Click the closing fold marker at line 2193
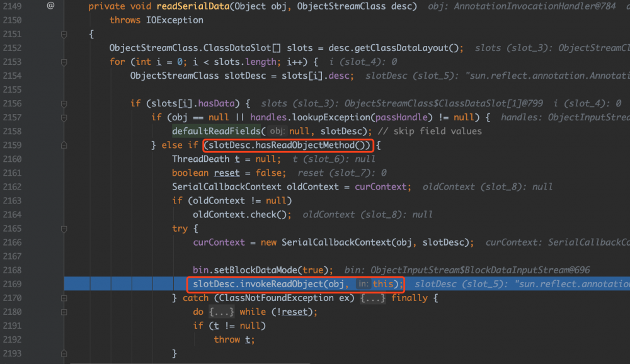 [x=64, y=353]
